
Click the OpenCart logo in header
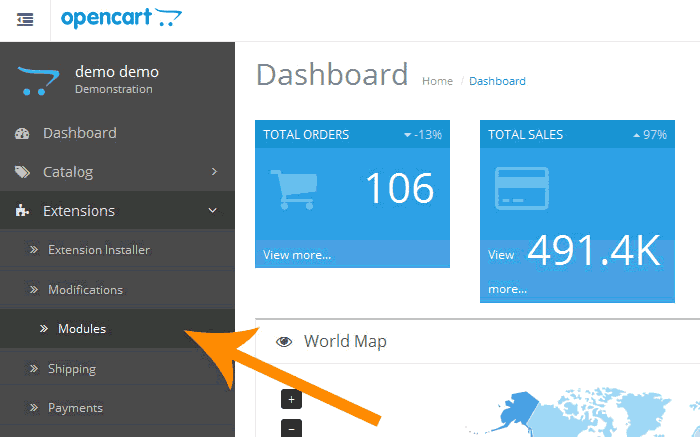pyautogui.click(x=121, y=18)
